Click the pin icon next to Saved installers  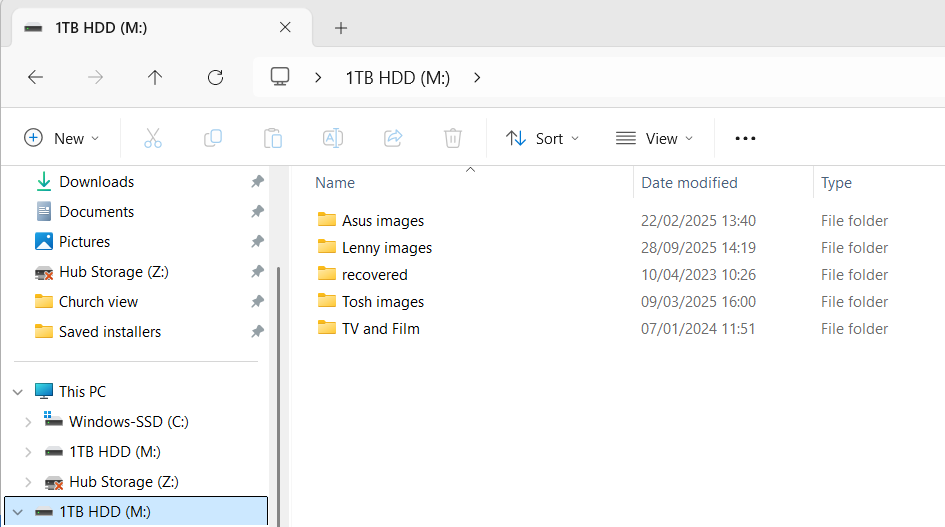coord(257,332)
